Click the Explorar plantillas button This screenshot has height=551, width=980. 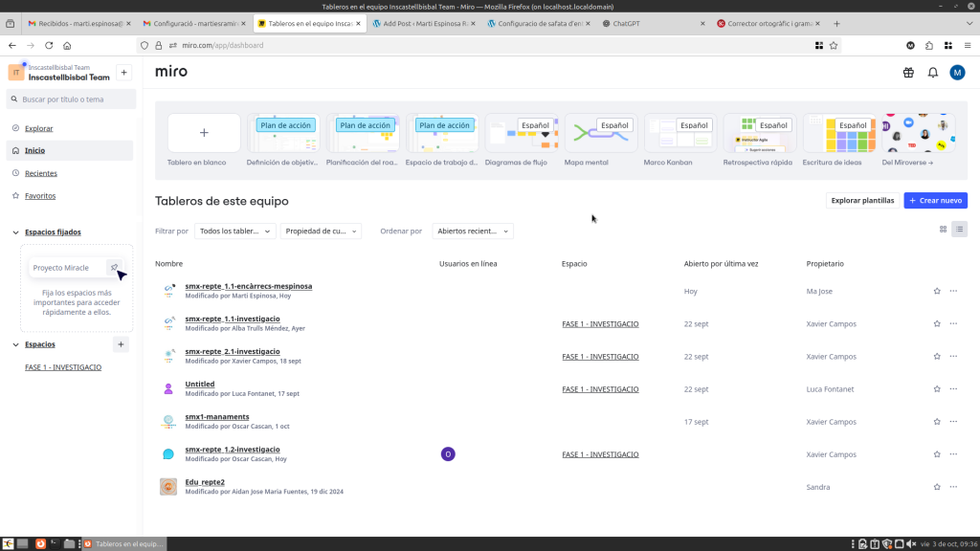(x=861, y=201)
